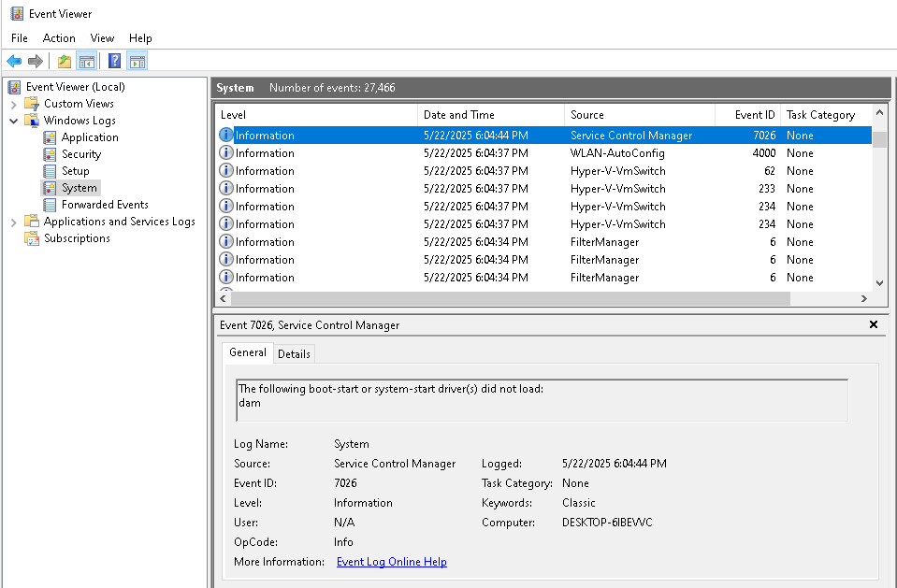Switch to the General tab
This screenshot has height=588, width=897.
click(248, 352)
